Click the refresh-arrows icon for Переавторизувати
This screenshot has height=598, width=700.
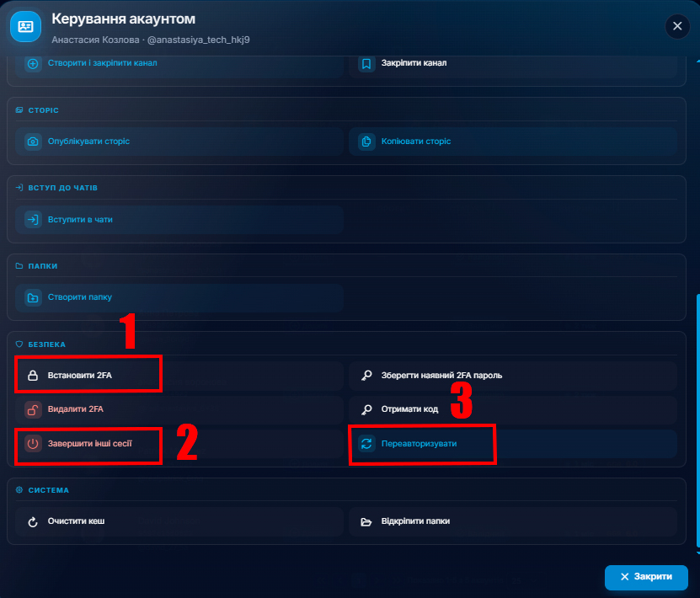(366, 444)
